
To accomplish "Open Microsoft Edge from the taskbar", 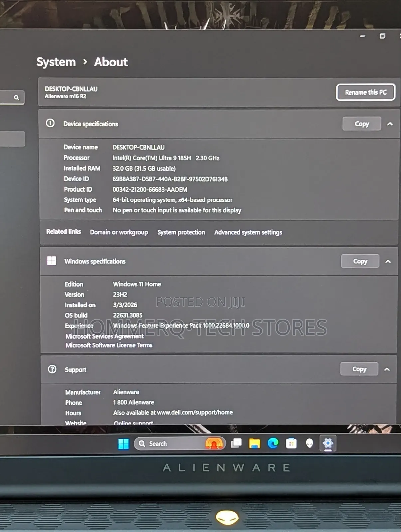I will tap(273, 443).
